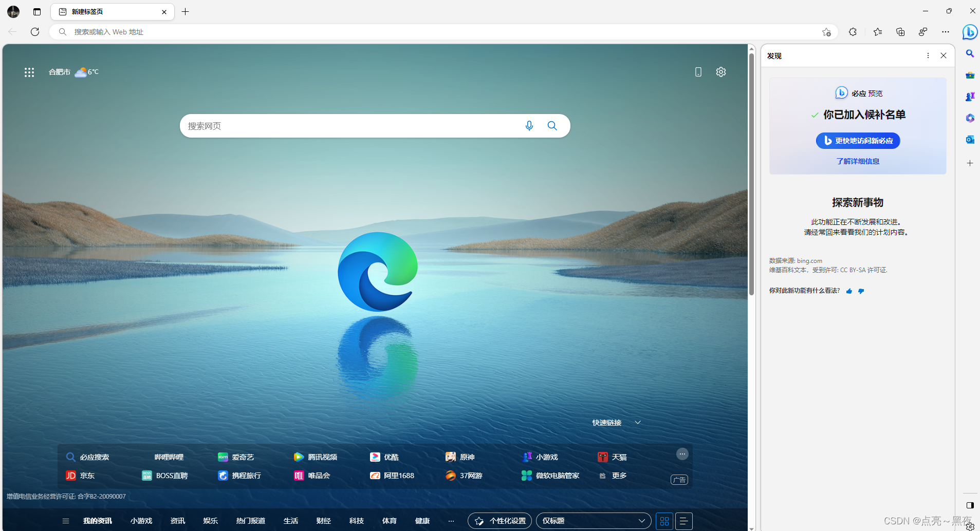Collapse the 快速链接 quick links chevron
The height and width of the screenshot is (531, 980).
(x=638, y=422)
